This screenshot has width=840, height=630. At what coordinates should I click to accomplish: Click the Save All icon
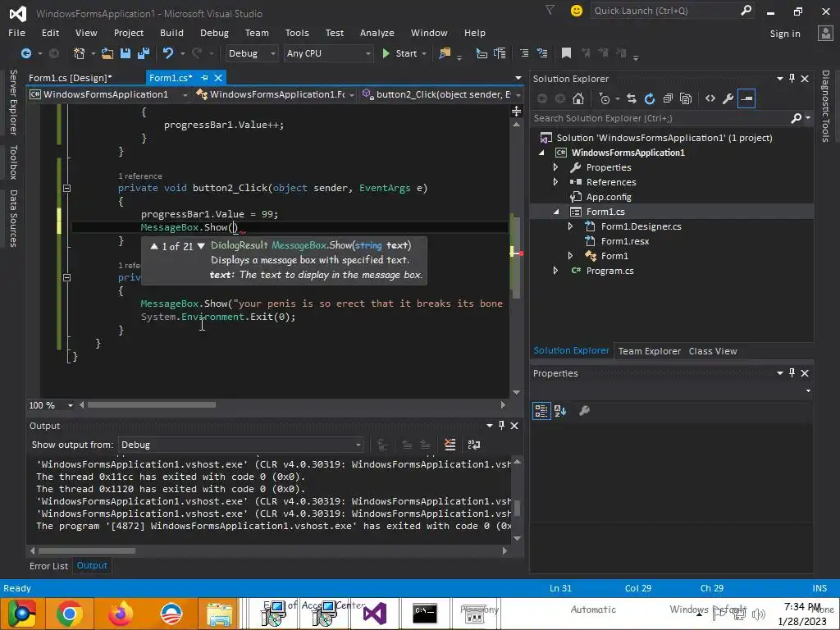click(143, 53)
